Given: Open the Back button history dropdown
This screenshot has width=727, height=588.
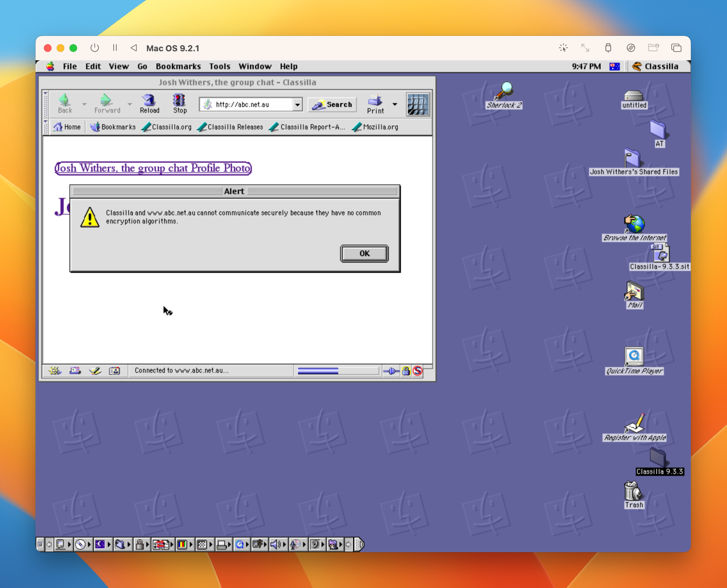Looking at the screenshot, I should point(84,104).
